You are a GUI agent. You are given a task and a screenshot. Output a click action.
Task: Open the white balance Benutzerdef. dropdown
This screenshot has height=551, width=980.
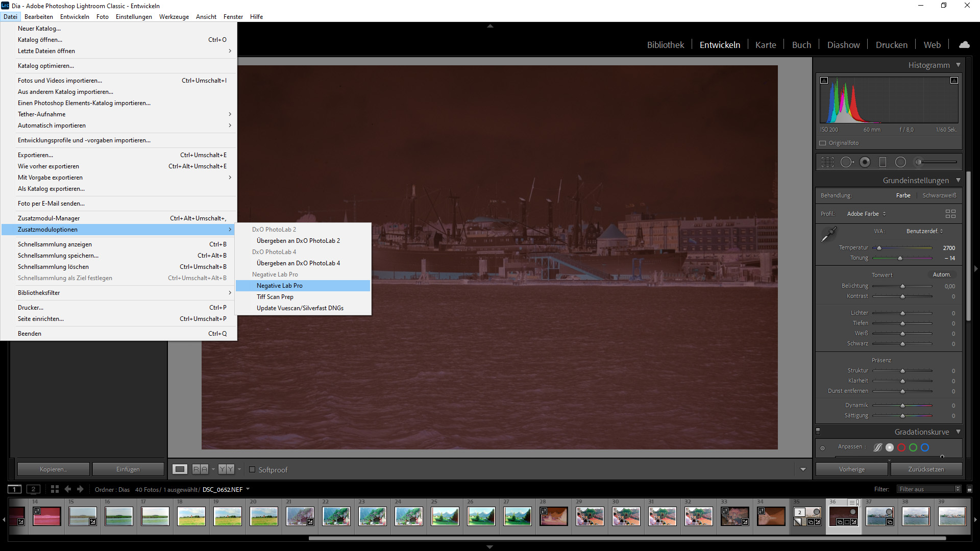point(924,231)
